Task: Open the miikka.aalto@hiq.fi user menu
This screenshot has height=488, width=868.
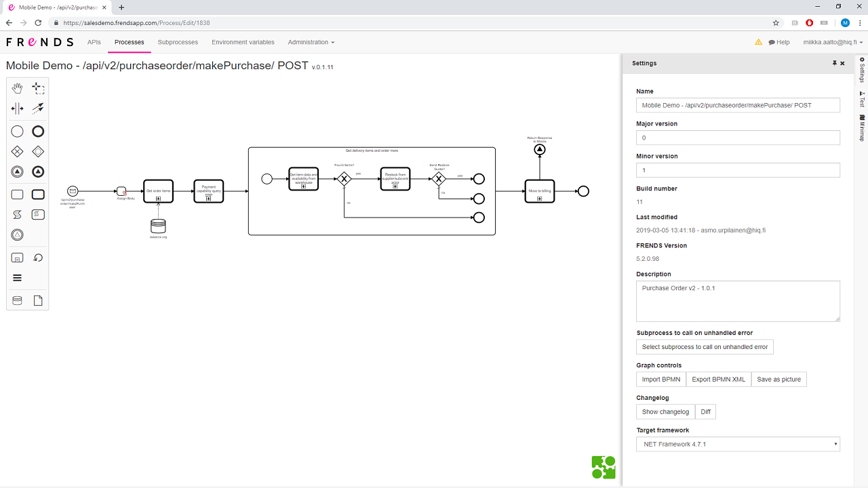Action: (833, 42)
